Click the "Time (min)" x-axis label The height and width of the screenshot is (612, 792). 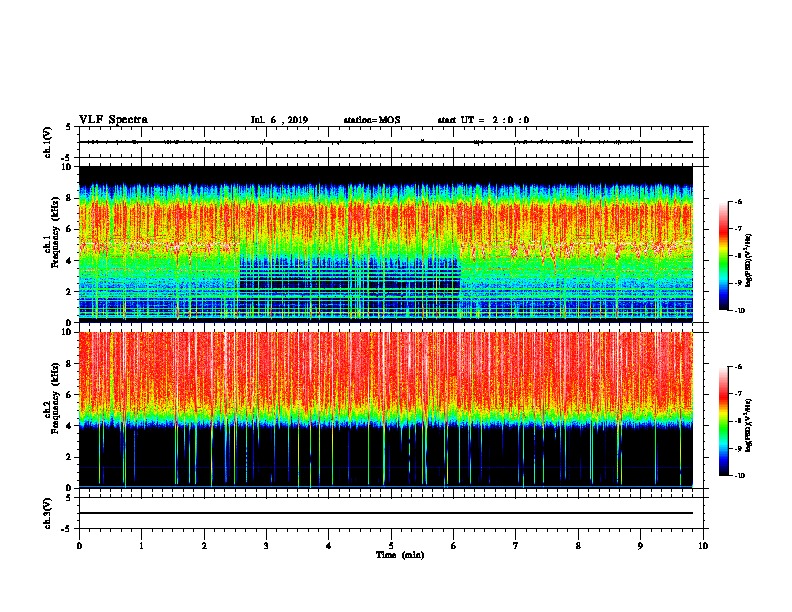coord(400,555)
